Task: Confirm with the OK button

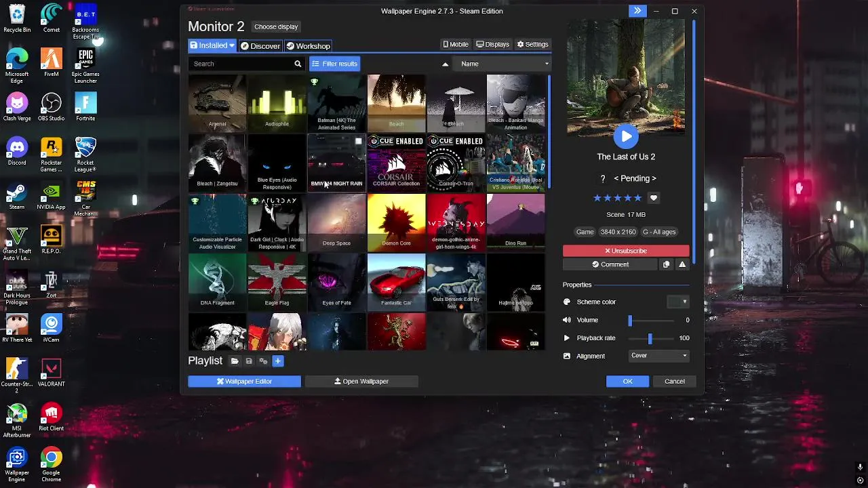Action: [627, 382]
